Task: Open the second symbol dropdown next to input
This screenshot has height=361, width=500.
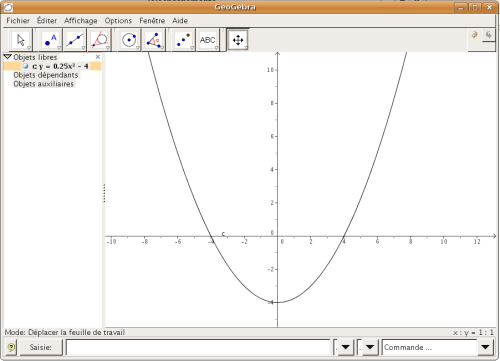Action: point(370,347)
